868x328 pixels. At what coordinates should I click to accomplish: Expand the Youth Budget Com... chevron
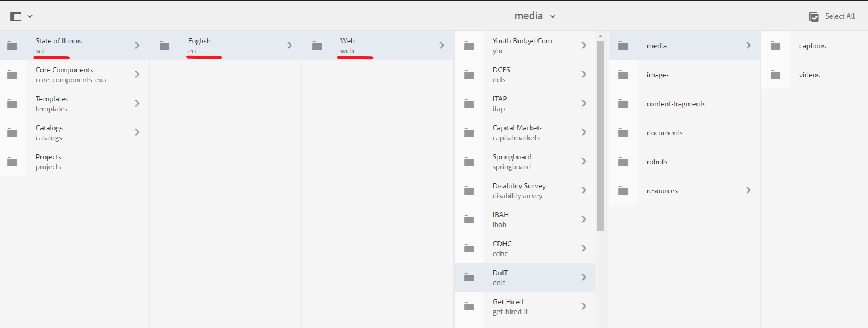(x=584, y=45)
